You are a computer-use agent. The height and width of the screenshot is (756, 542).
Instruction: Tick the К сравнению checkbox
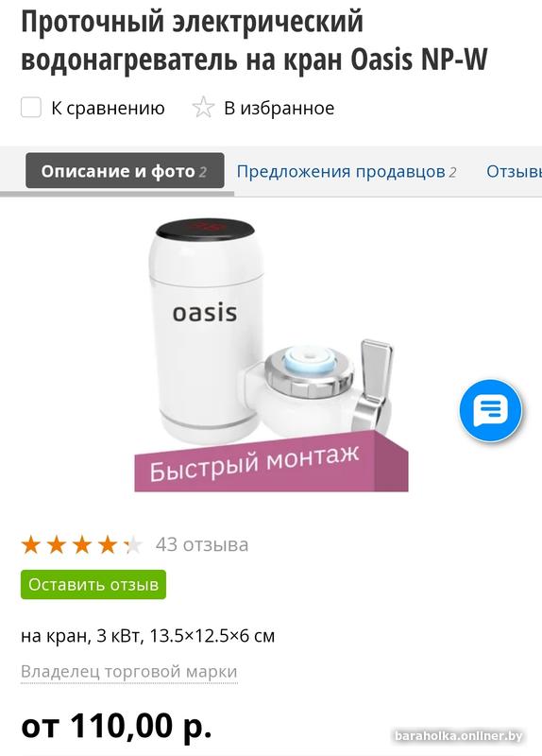point(31,108)
